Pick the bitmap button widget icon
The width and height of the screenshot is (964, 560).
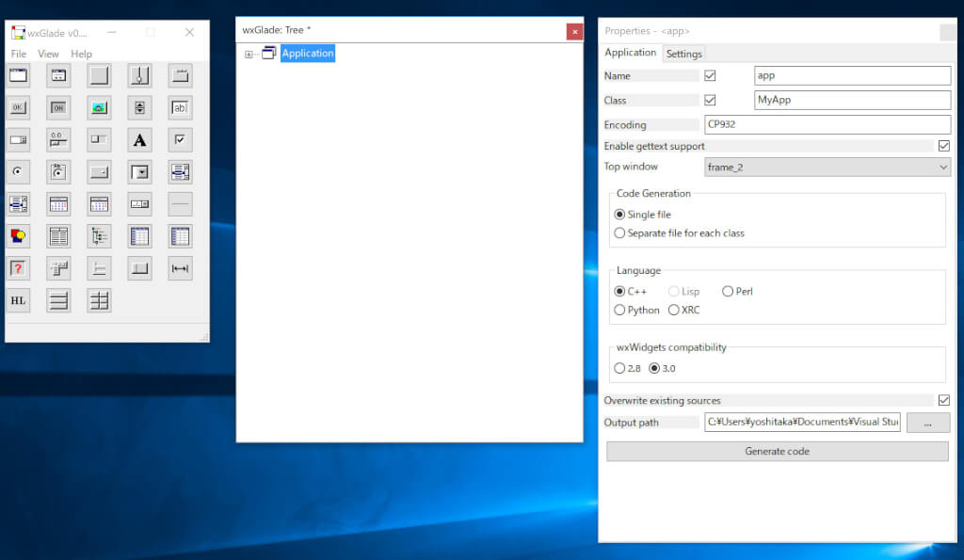(x=100, y=107)
